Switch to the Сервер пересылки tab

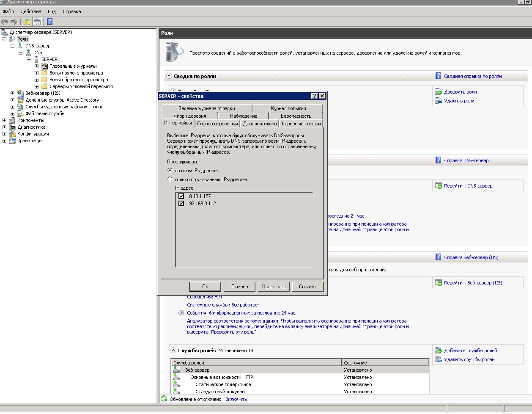tap(217, 124)
